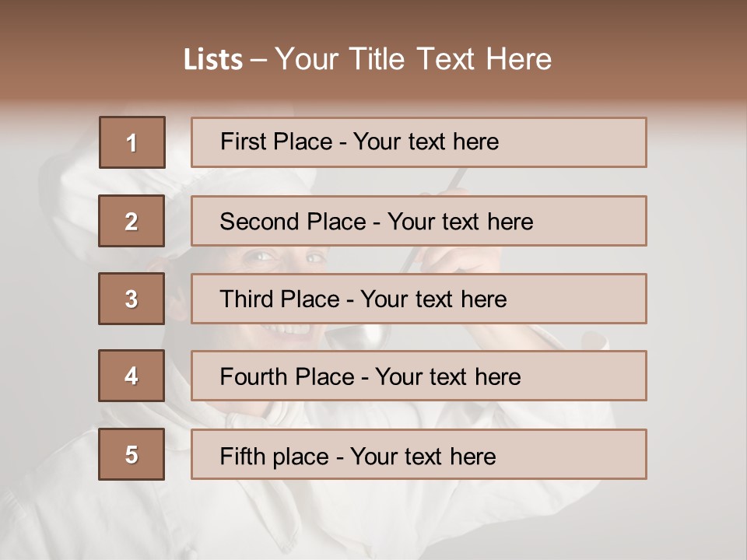The image size is (747, 560).
Task: Click the 'Second Place - Your text here' field
Action: tap(419, 221)
